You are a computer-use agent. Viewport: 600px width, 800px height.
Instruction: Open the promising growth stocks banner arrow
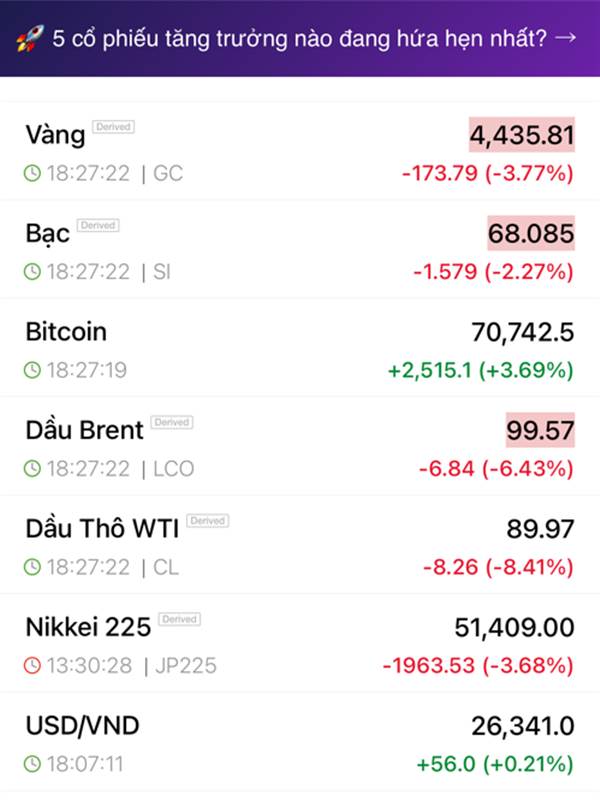click(x=565, y=38)
